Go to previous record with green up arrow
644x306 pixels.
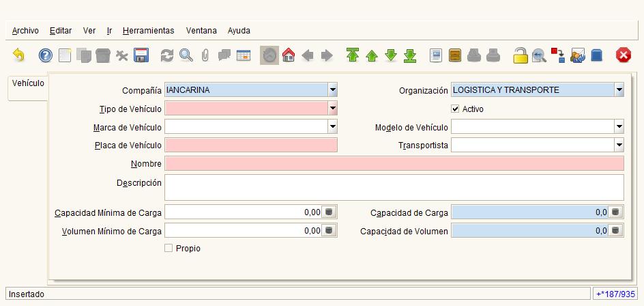pos(372,55)
